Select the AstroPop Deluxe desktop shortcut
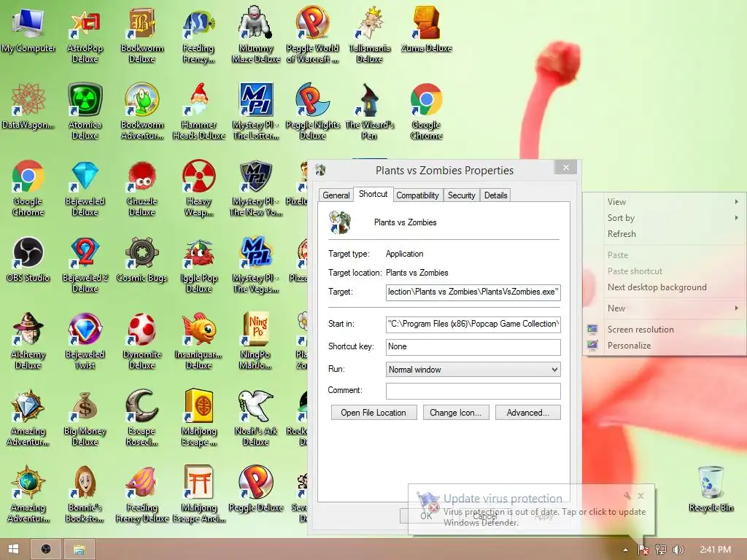Image resolution: width=747 pixels, height=560 pixels. pyautogui.click(x=85, y=36)
